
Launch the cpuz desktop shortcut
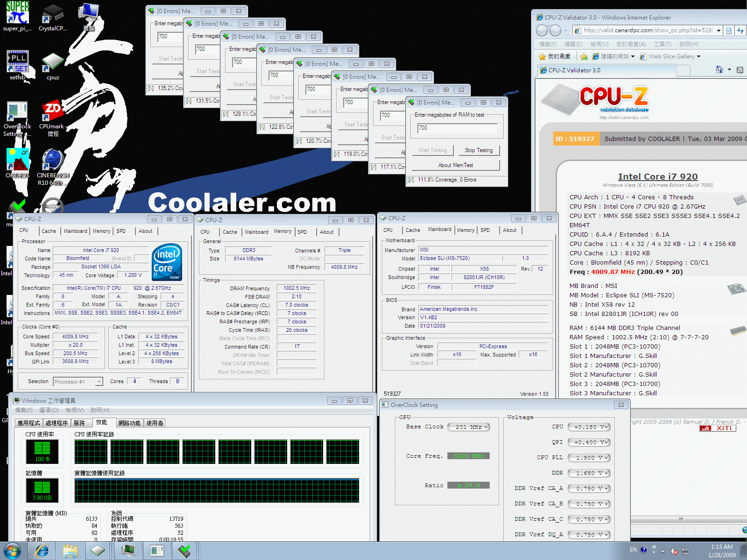pos(53,66)
